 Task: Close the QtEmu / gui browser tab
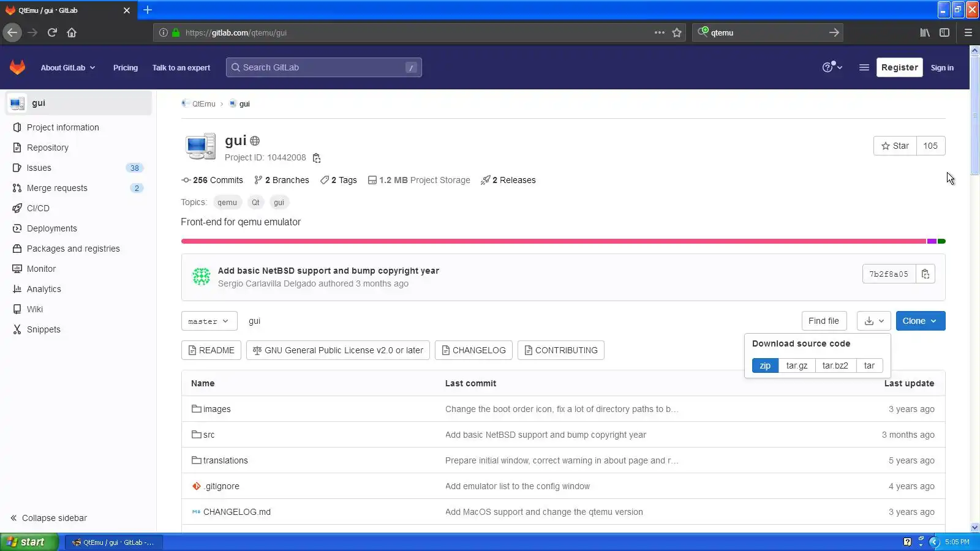tap(127, 10)
